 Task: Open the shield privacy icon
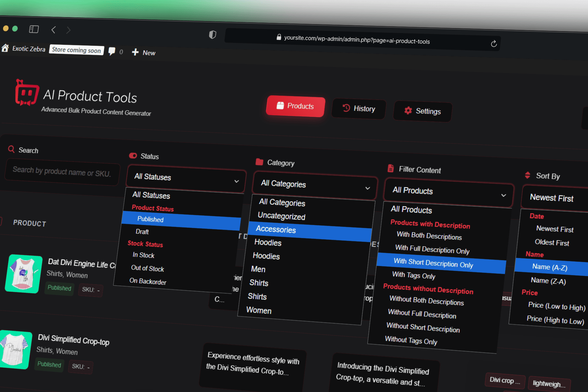coord(213,35)
